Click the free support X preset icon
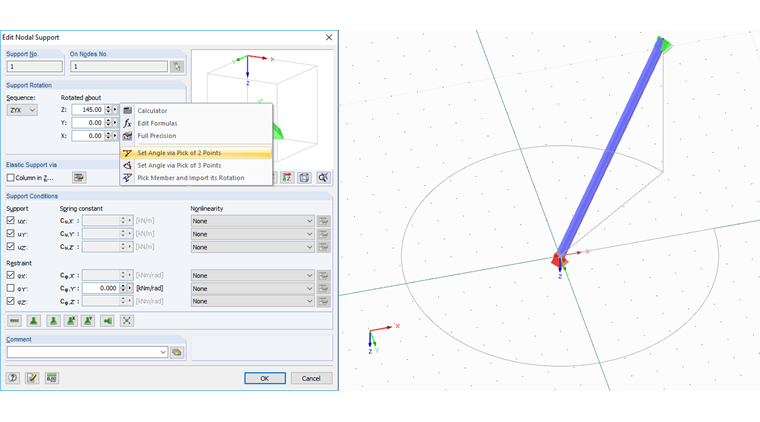760x422 pixels. pos(127,321)
